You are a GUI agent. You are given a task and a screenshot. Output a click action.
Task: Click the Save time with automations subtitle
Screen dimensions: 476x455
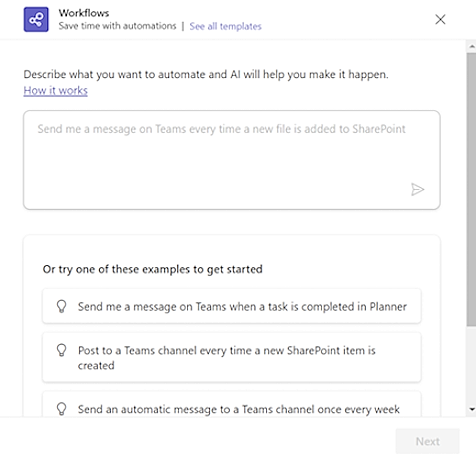point(117,26)
